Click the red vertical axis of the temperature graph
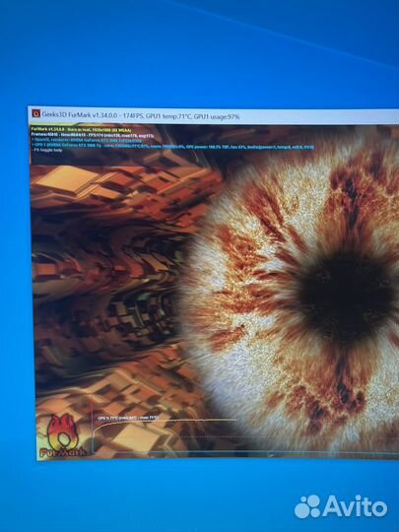399x532 pixels. (x=92, y=424)
